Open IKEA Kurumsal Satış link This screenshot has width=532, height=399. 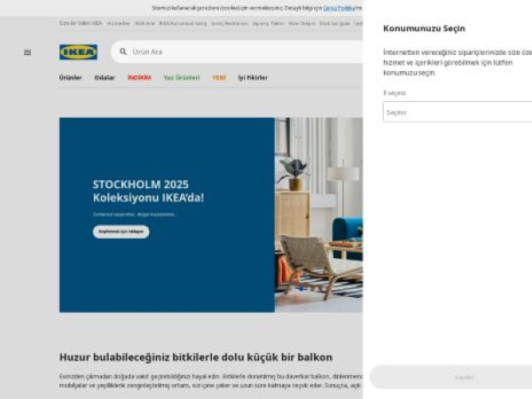(183, 23)
